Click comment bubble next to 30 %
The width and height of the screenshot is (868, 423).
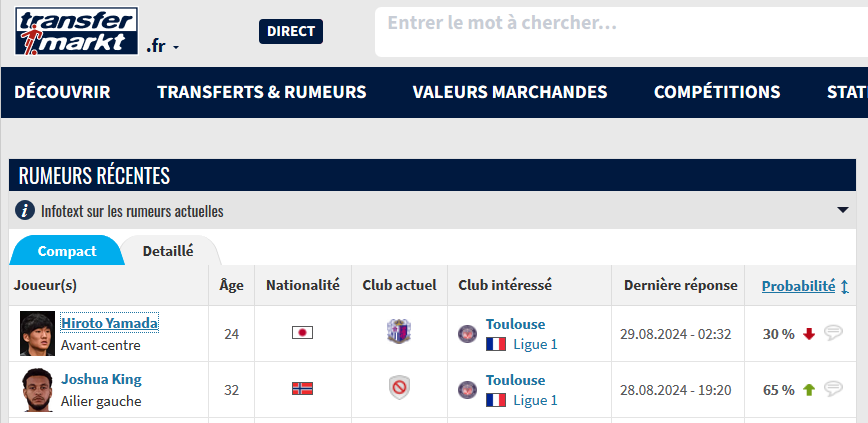(833, 333)
